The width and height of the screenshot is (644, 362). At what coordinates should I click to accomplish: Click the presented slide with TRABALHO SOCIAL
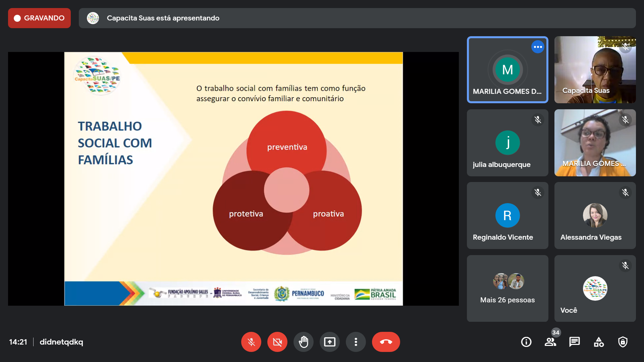[233, 179]
